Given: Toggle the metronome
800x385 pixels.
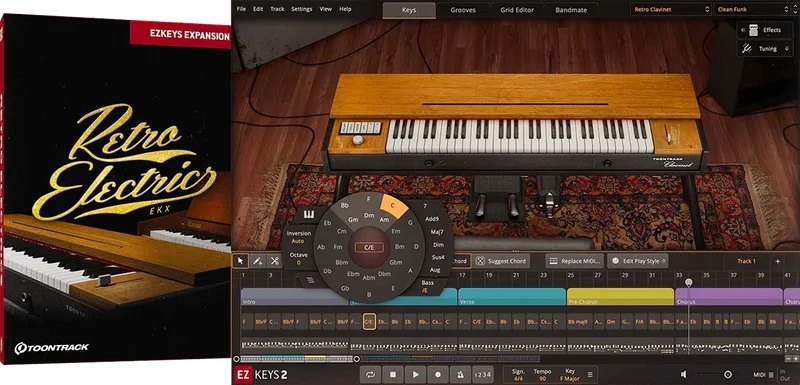Looking at the screenshot, I should [x=461, y=374].
